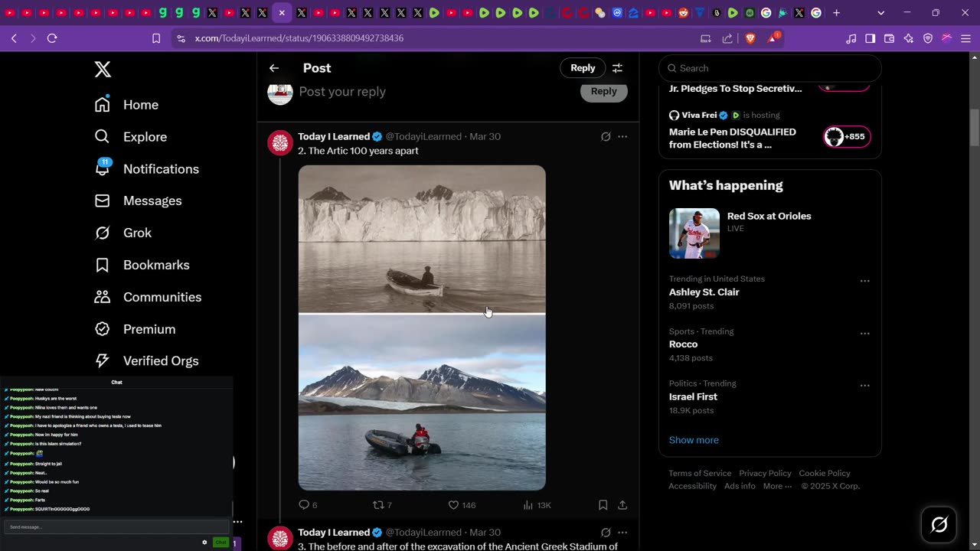980x551 pixels.
Task: Click the Send message chat field
Action: tap(116, 527)
